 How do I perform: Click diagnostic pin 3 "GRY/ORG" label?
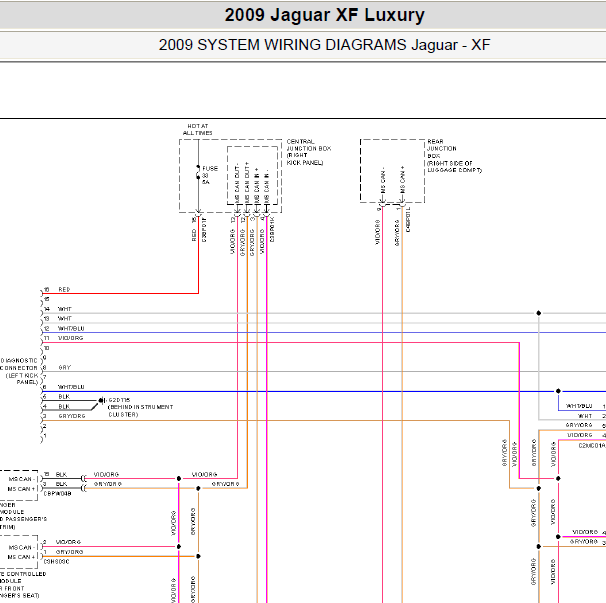point(72,416)
